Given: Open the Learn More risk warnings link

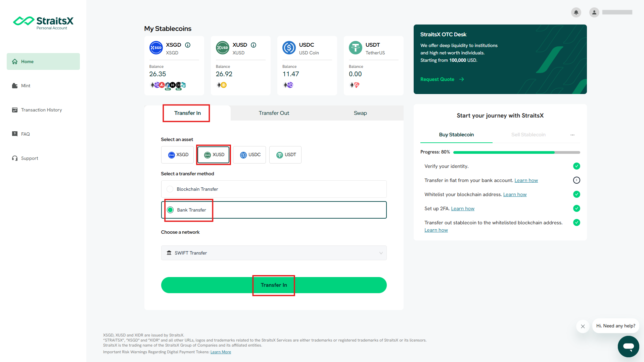Looking at the screenshot, I should click(221, 352).
